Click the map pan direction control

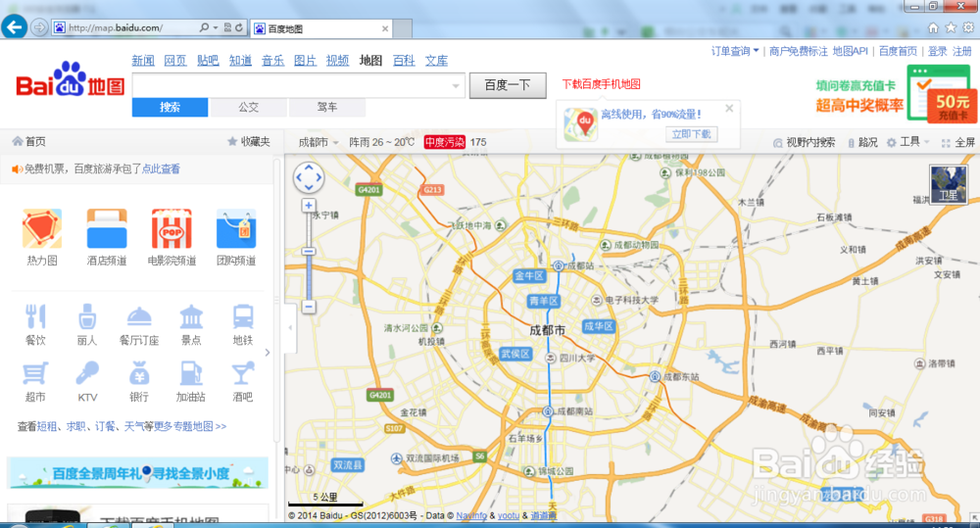(x=309, y=177)
